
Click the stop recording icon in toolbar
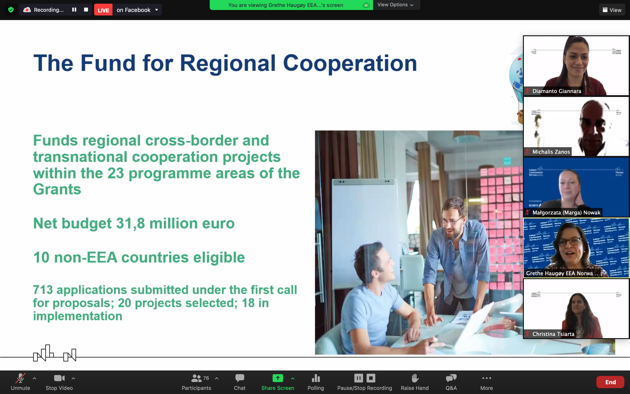[371, 378]
